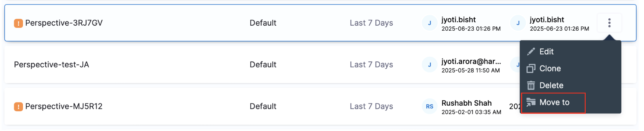This screenshot has width=644, height=131.
Task: Click the RS avatar for Rushabh Shah
Action: pyautogui.click(x=429, y=106)
